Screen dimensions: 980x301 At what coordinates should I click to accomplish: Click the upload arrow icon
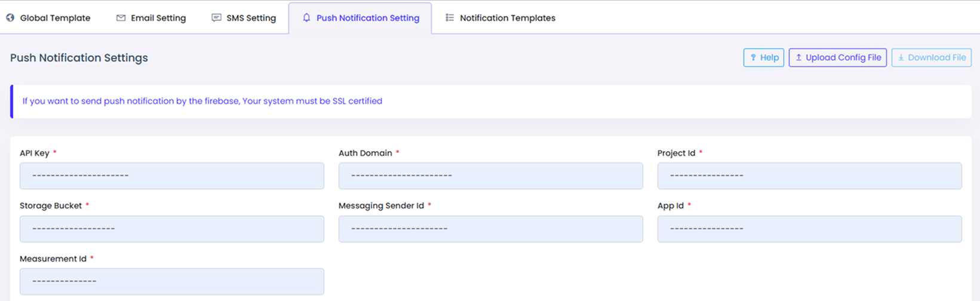click(x=798, y=58)
